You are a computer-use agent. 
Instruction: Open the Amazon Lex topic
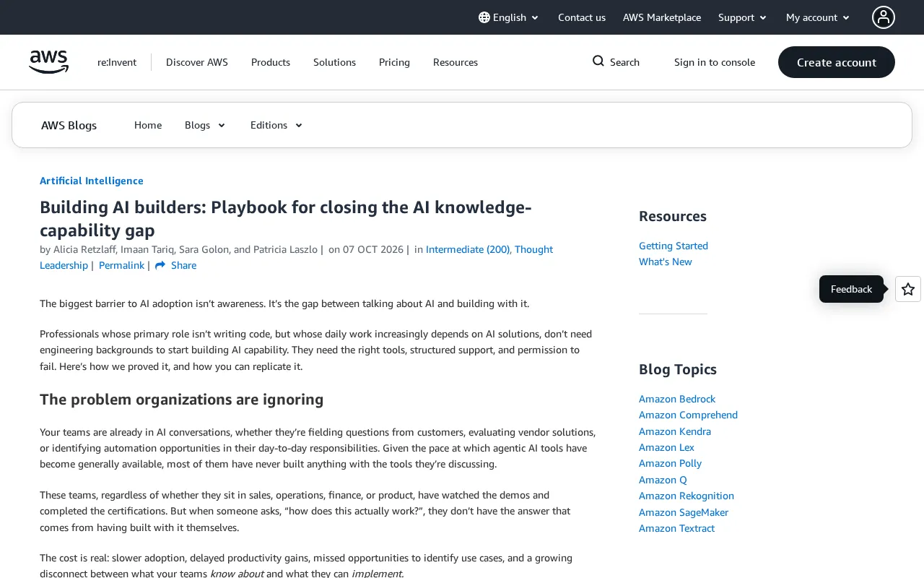pyautogui.click(x=666, y=447)
